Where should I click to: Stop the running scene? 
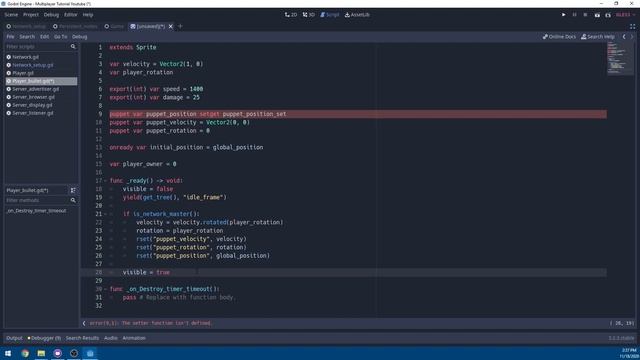[585, 15]
